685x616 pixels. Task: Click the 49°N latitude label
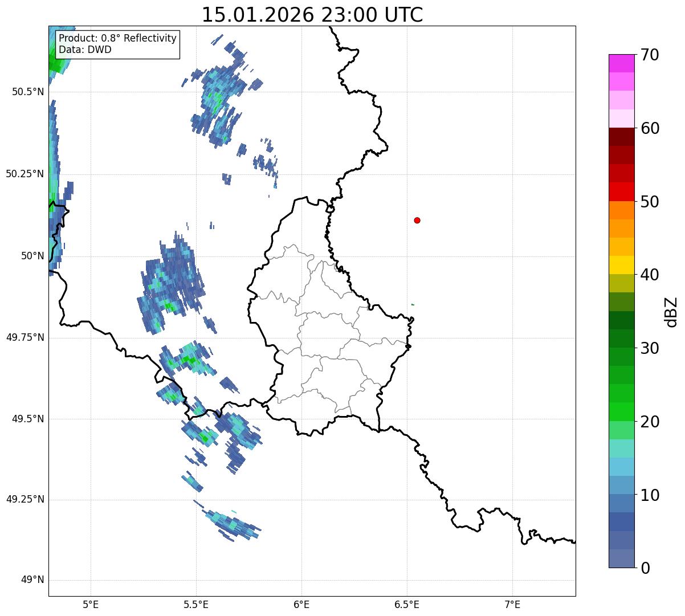(32, 580)
